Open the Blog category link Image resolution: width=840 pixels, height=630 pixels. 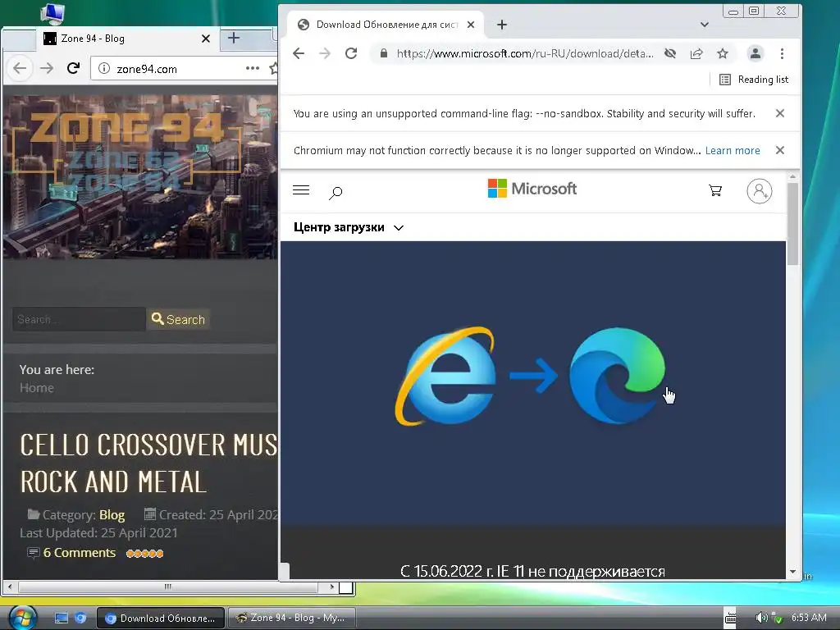coord(112,515)
